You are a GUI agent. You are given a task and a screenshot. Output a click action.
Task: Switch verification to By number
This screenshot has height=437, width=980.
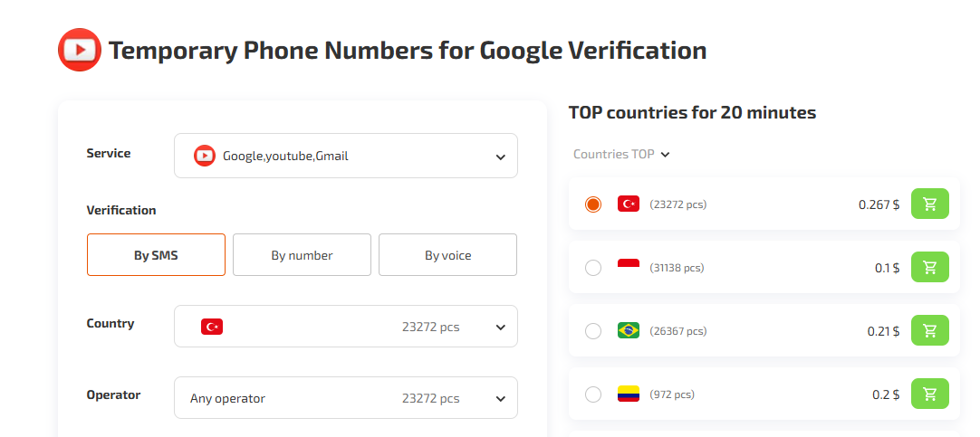(302, 255)
